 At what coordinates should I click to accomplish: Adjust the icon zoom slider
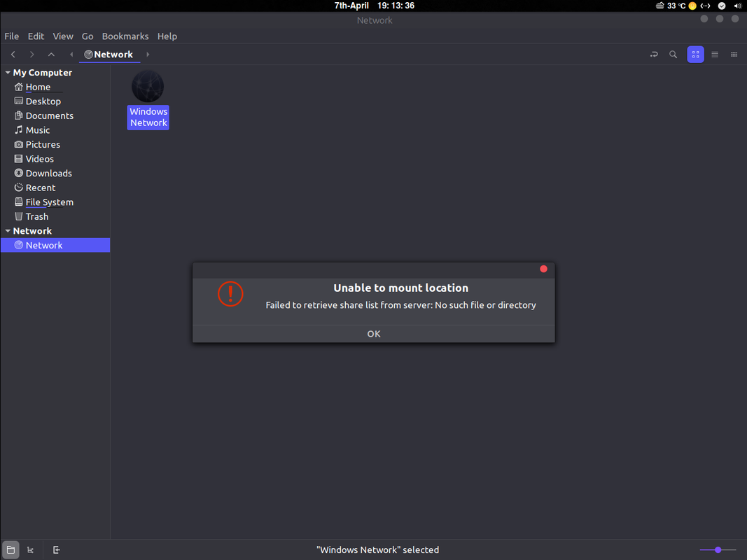click(718, 550)
